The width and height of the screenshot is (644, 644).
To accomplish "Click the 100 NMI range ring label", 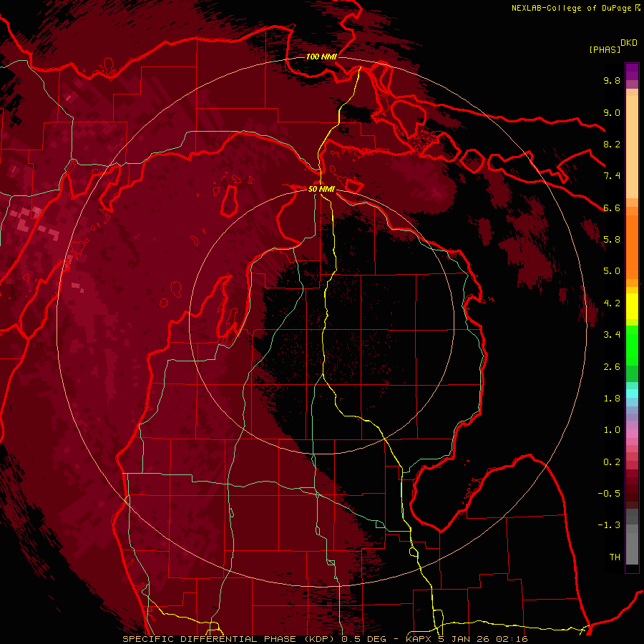I will 321,57.
